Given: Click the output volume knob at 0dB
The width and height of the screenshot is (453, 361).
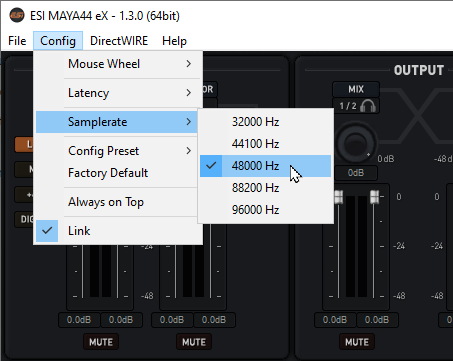Looking at the screenshot, I should pyautogui.click(x=355, y=143).
